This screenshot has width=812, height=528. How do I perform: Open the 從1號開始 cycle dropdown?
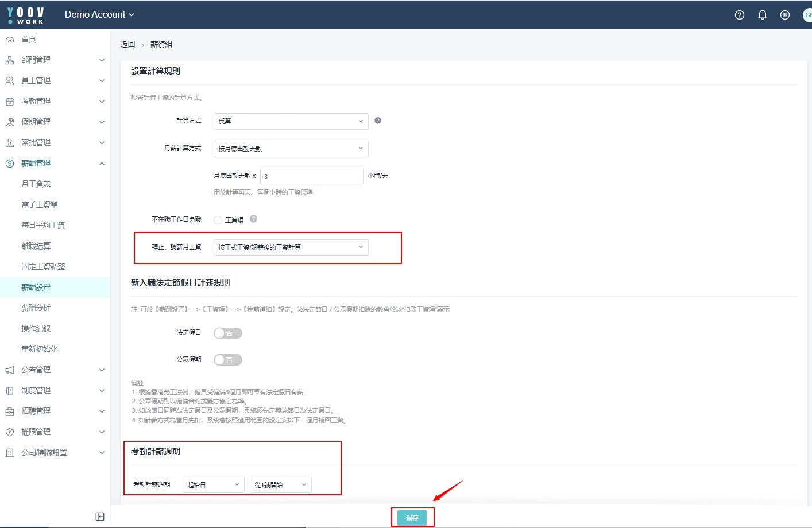pos(280,485)
